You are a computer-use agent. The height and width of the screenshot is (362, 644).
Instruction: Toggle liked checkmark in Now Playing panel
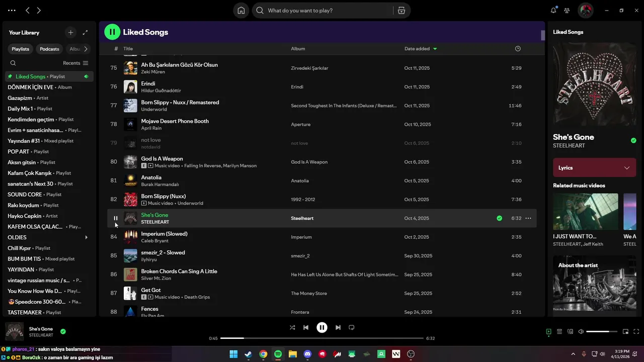pos(633,141)
